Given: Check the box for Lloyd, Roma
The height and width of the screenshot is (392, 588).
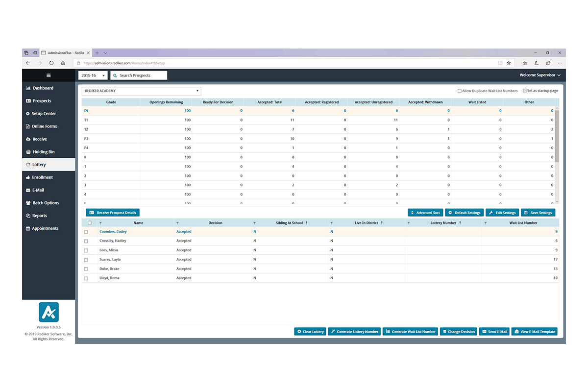Looking at the screenshot, I should [x=86, y=278].
